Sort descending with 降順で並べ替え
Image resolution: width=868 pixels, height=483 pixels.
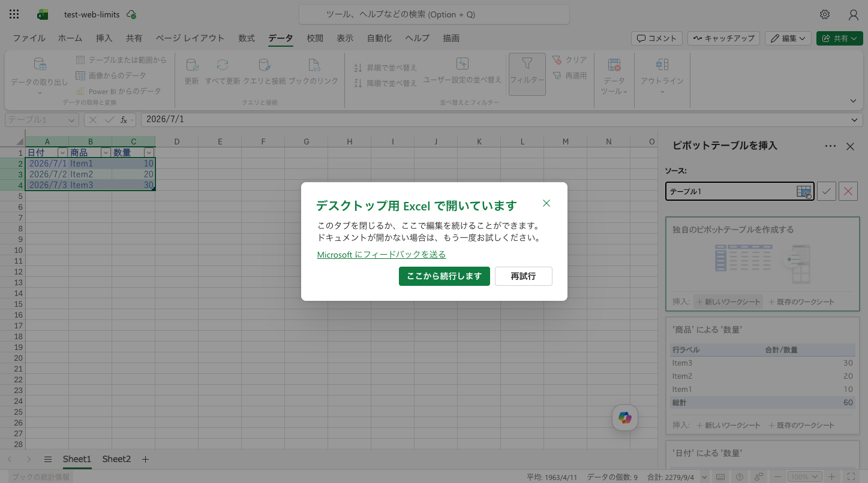(385, 83)
